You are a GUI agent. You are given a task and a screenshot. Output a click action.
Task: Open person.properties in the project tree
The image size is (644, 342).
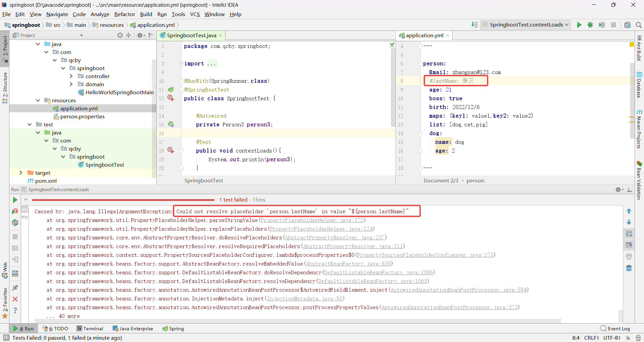(x=79, y=116)
